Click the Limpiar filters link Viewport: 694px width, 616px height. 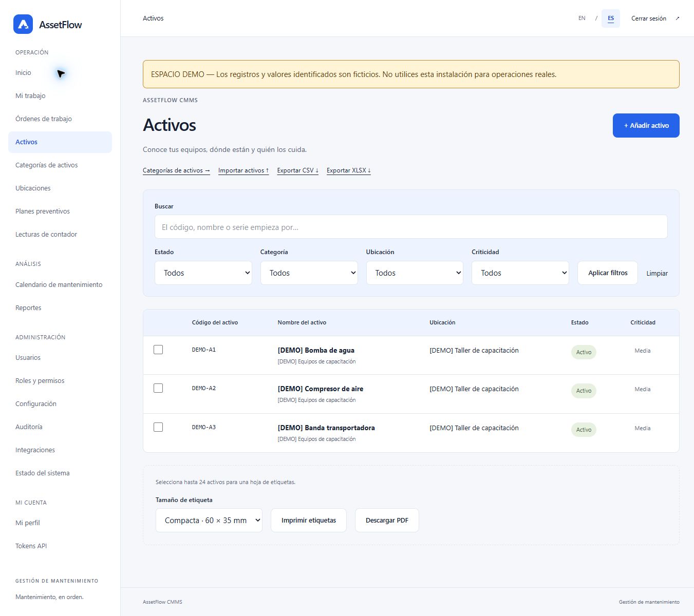(x=657, y=274)
